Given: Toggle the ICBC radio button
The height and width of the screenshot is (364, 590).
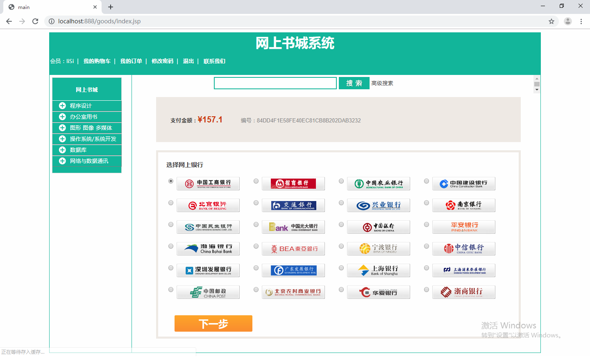Looking at the screenshot, I should [x=171, y=181].
